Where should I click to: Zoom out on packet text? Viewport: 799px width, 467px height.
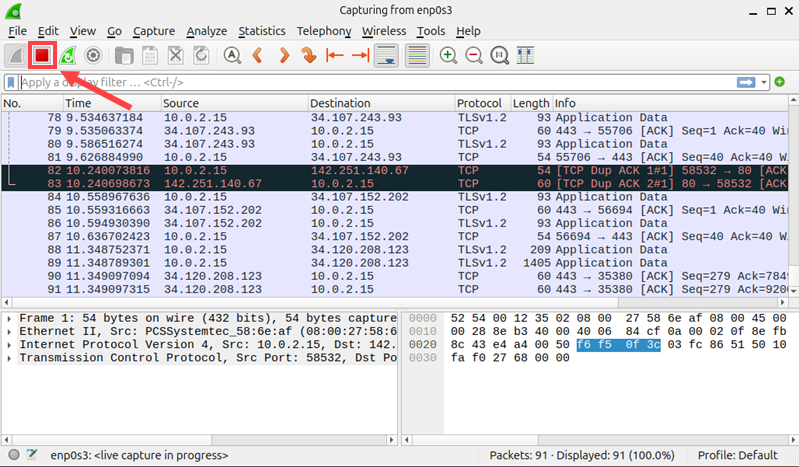474,55
